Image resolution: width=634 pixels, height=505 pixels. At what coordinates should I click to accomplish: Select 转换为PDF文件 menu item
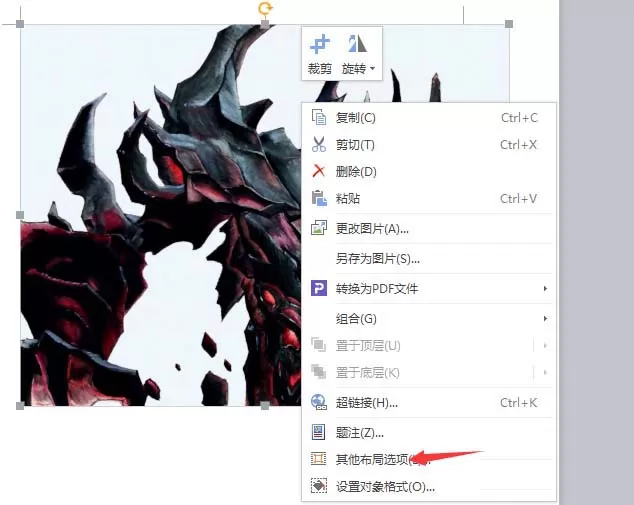tap(429, 289)
